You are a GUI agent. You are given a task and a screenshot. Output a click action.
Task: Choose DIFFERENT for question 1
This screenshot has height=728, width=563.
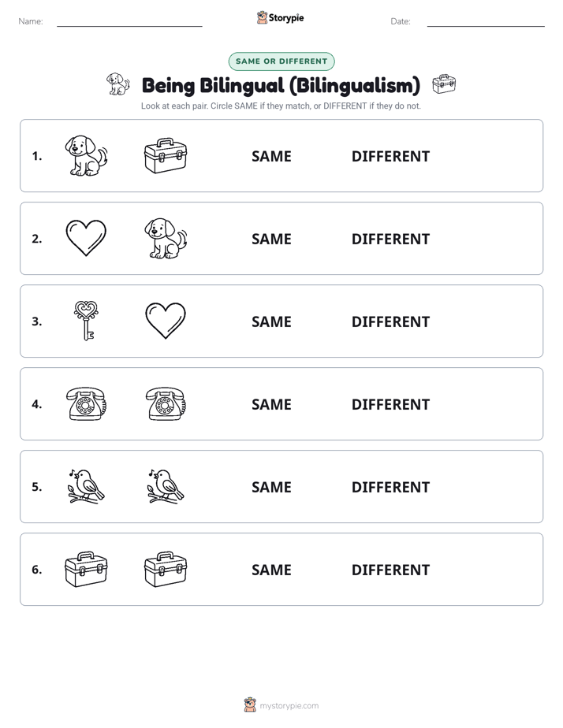(x=390, y=157)
